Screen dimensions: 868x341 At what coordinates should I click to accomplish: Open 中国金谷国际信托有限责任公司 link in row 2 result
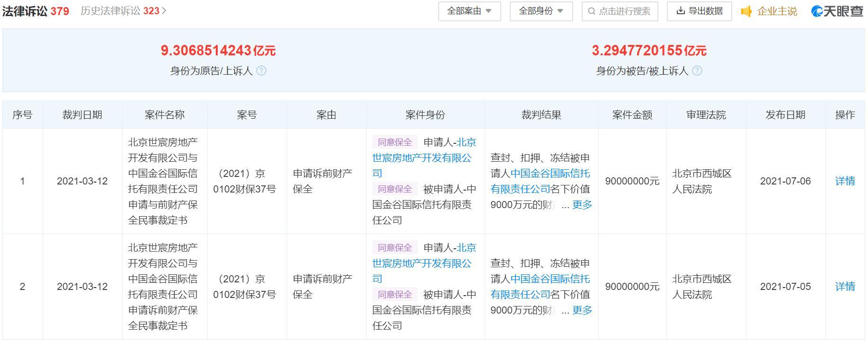coord(540,287)
